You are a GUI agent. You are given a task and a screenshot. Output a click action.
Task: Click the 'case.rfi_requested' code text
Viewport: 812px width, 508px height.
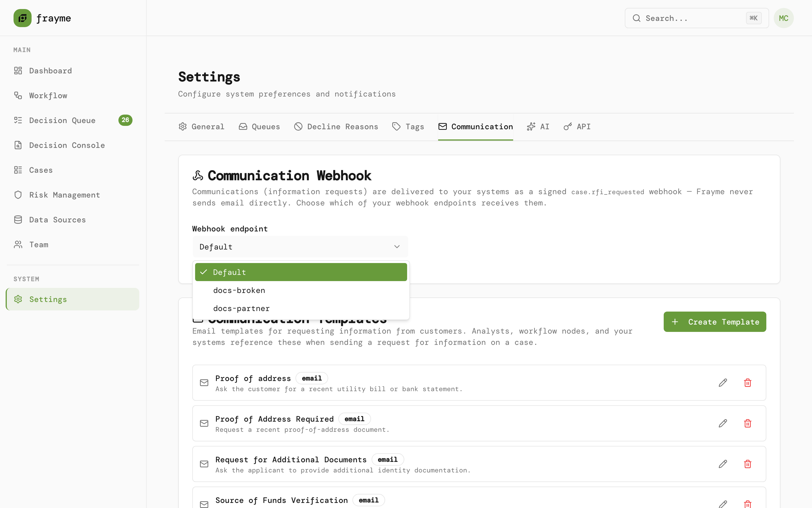(x=608, y=192)
